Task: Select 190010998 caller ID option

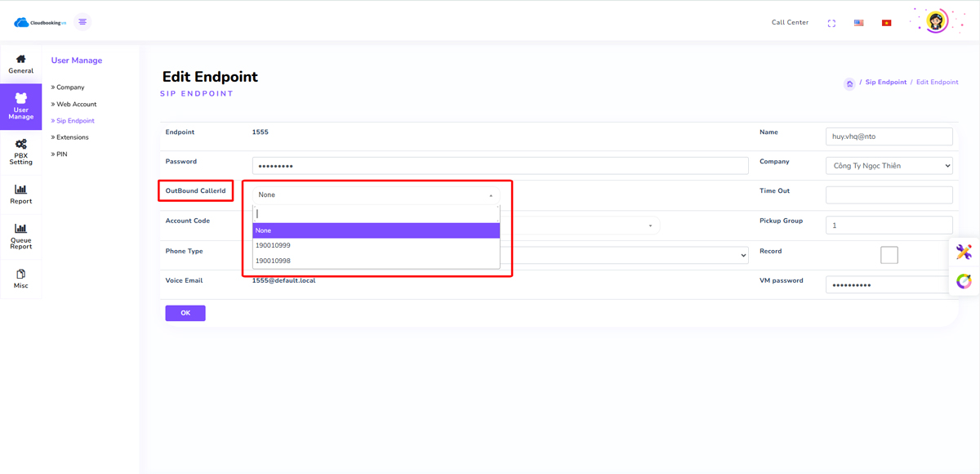Action: [376, 261]
